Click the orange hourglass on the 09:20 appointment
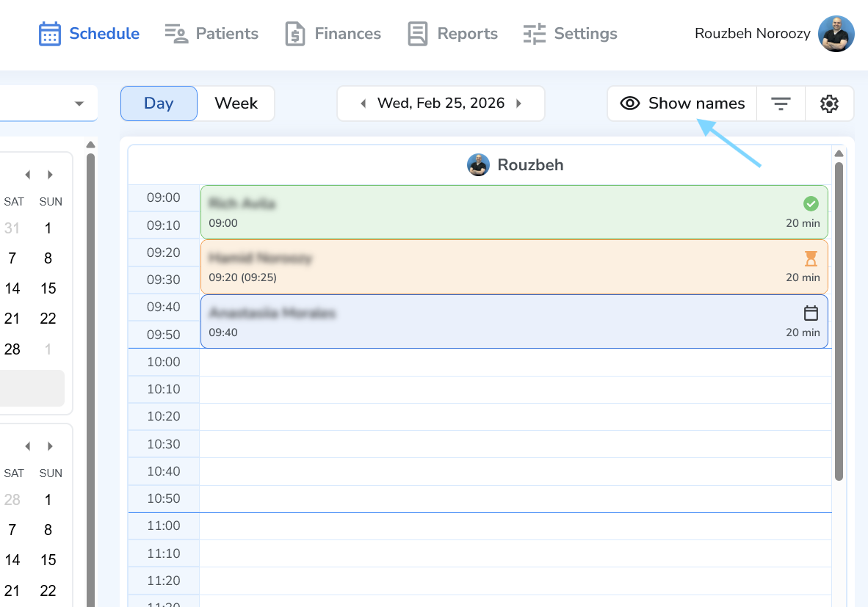The height and width of the screenshot is (607, 868). click(811, 258)
